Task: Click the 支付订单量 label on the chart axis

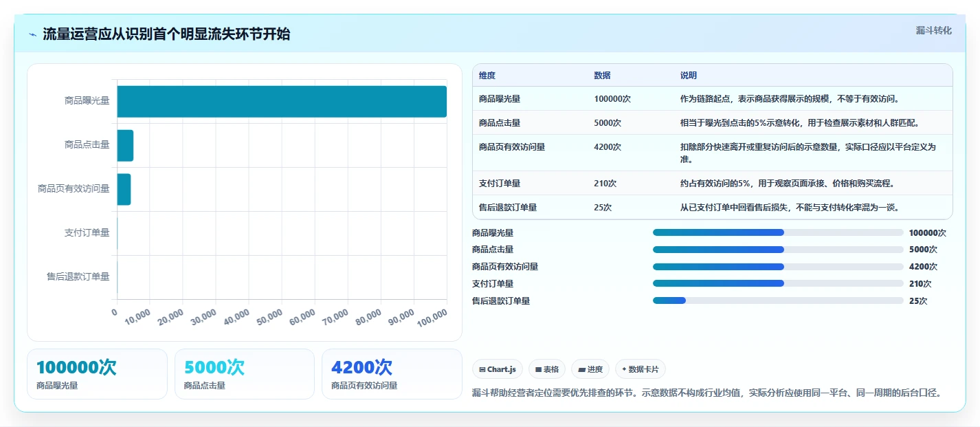Action: click(x=87, y=233)
